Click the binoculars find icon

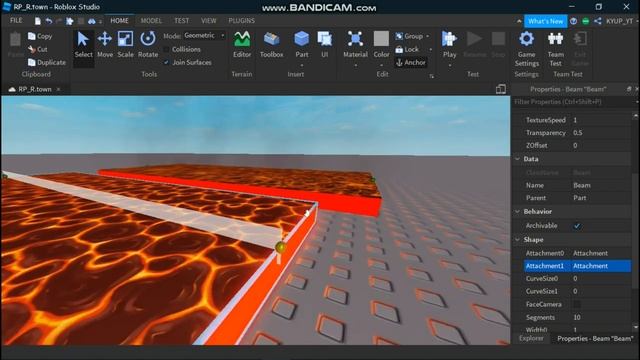tap(91, 21)
